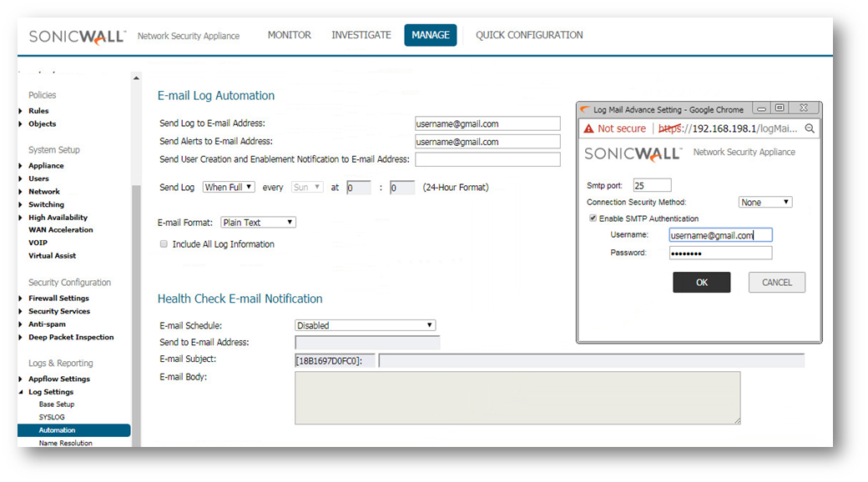Enable Include All Log Information checkbox
Screen dimensions: 868x482
click(x=164, y=244)
